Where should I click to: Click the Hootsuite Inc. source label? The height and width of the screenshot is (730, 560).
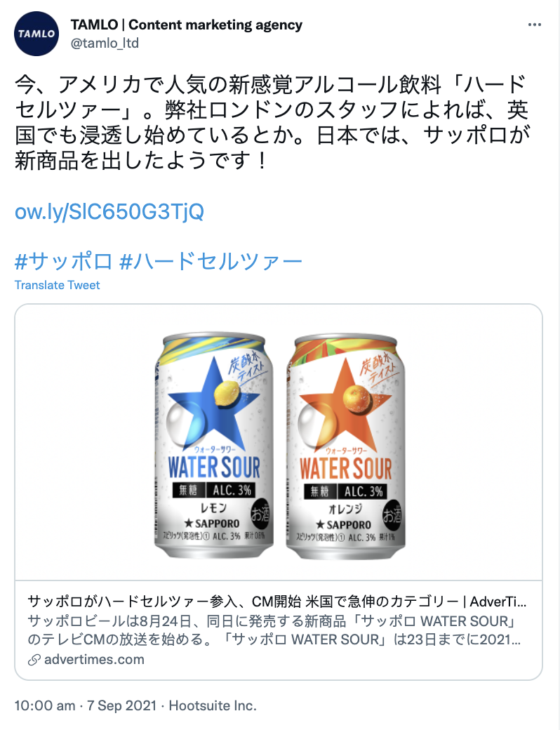[x=213, y=706]
